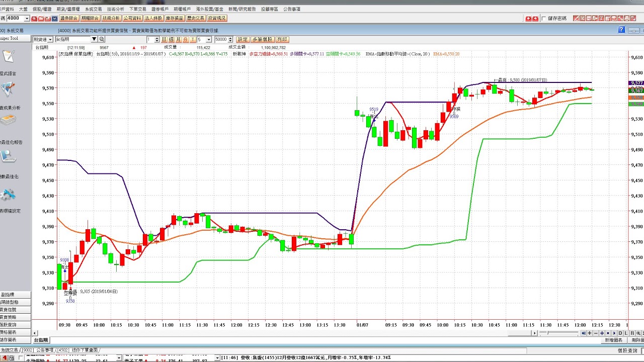
Task: Click the 列印 button
Action: click(282, 39)
